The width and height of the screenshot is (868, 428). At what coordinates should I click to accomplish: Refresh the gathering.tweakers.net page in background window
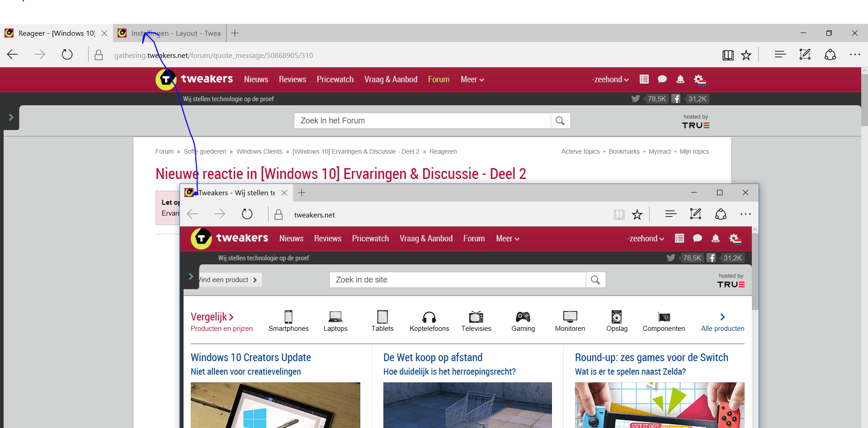pos(67,55)
